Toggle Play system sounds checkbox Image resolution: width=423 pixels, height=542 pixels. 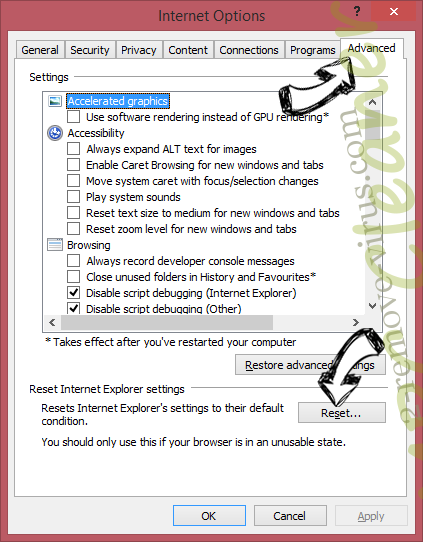pyautogui.click(x=73, y=197)
